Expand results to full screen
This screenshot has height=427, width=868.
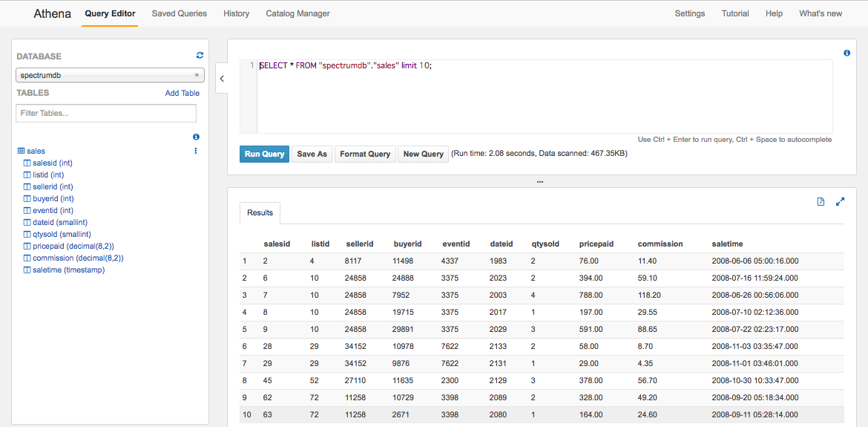(840, 202)
